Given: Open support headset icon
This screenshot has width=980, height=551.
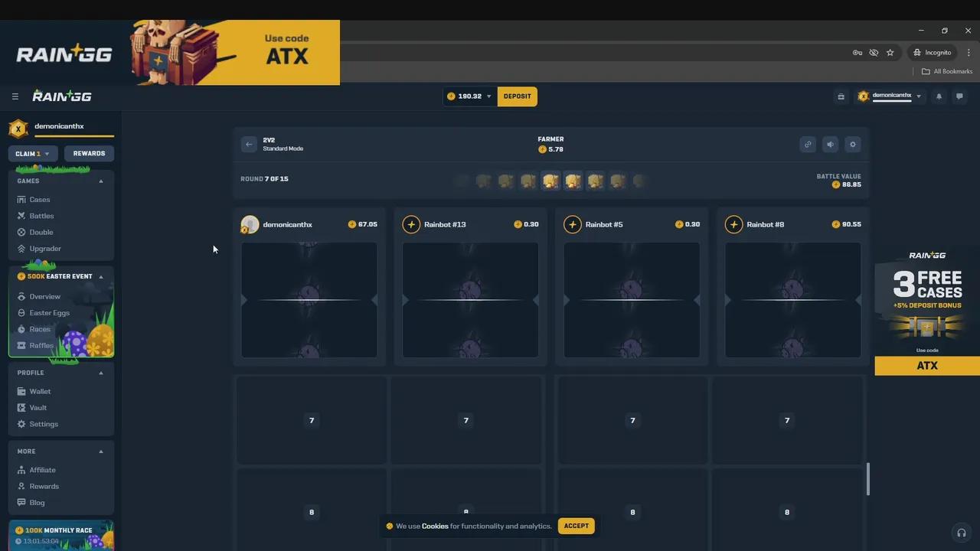Looking at the screenshot, I should pyautogui.click(x=962, y=533).
